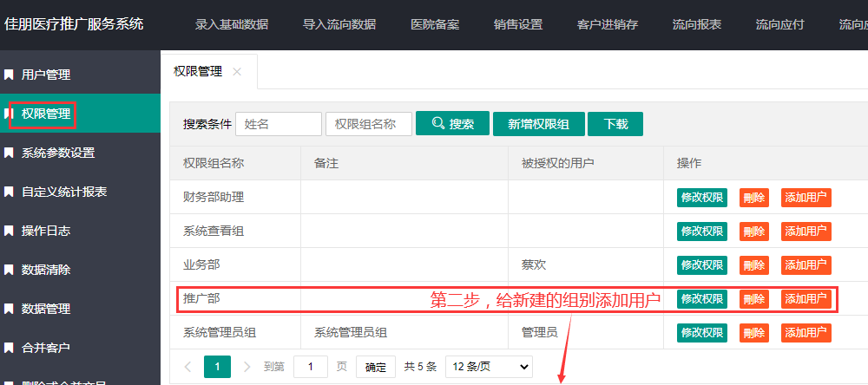This screenshot has width=868, height=385.
Task: Click 修改权限 for 业务部 row
Action: tap(701, 265)
